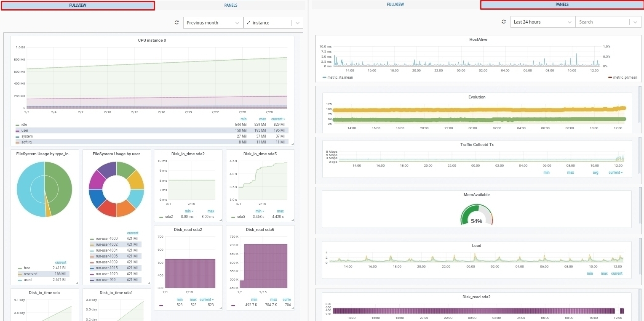Click the arrow of the Search dropdown
Viewport: 644px width, 321px height.
click(x=635, y=22)
